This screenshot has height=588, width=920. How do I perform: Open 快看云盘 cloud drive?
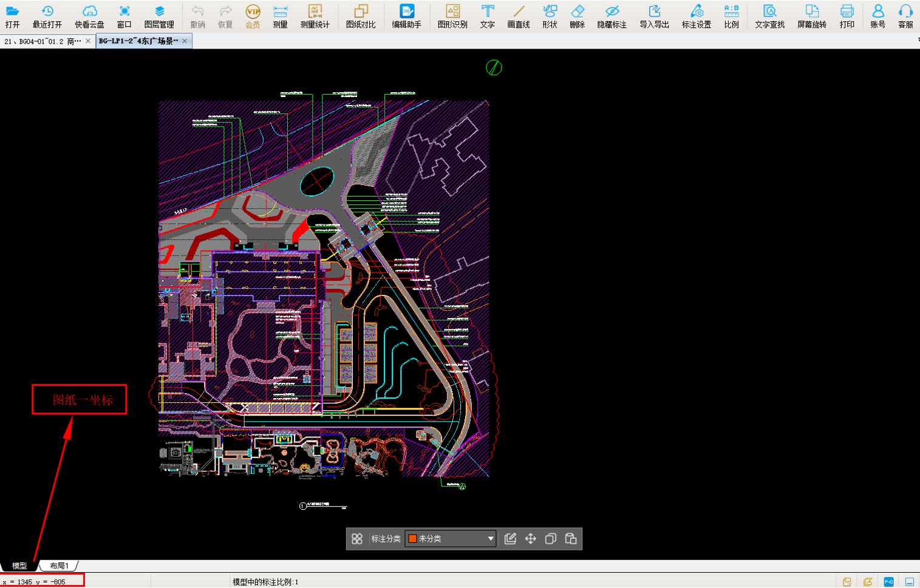point(89,16)
